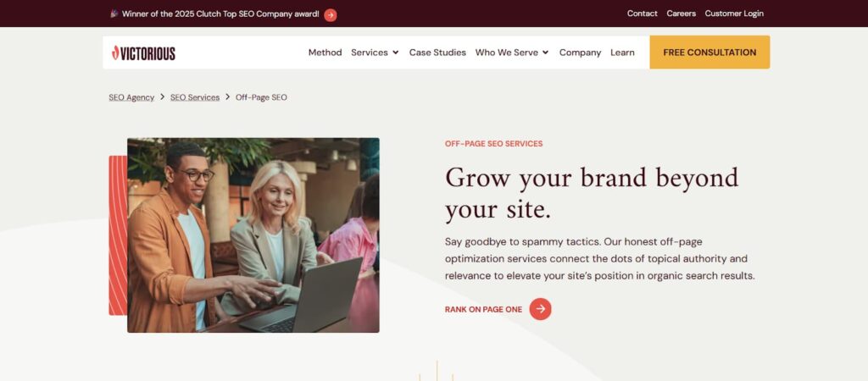The height and width of the screenshot is (381, 868).
Task: Click the award banner arrow icon
Action: [x=331, y=15]
